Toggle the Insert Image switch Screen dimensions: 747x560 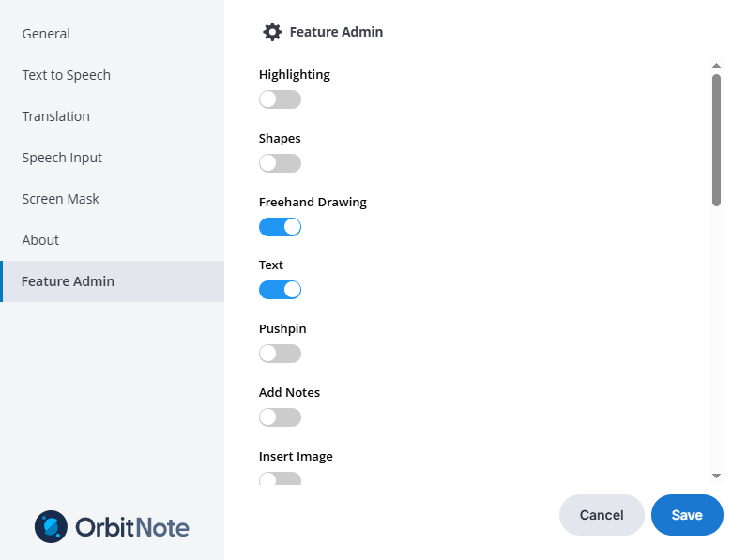pyautogui.click(x=280, y=479)
